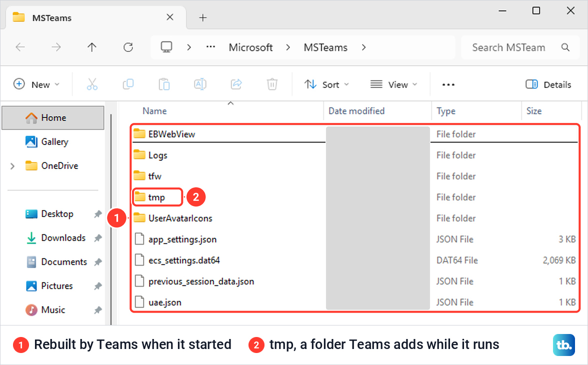Click the Paste clipboard icon
This screenshot has height=365, width=588.
point(164,84)
